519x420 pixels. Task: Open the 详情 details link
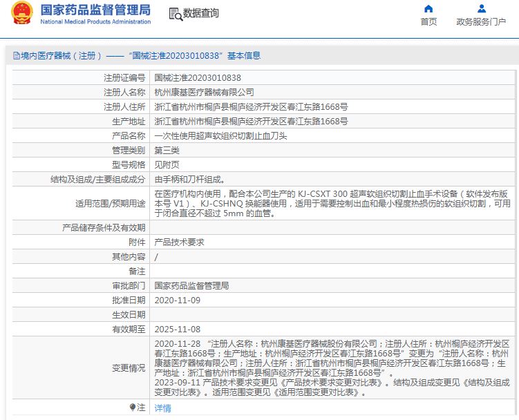pyautogui.click(x=163, y=408)
